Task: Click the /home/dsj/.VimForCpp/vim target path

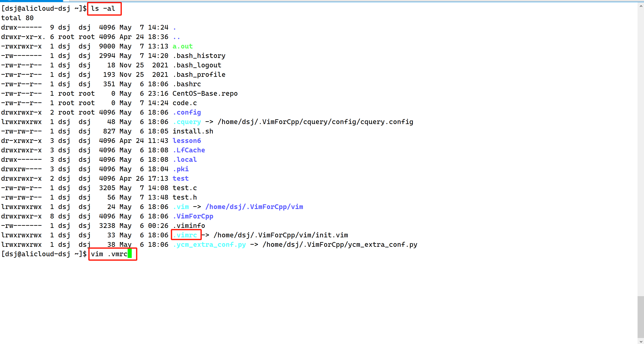Action: tap(254, 207)
